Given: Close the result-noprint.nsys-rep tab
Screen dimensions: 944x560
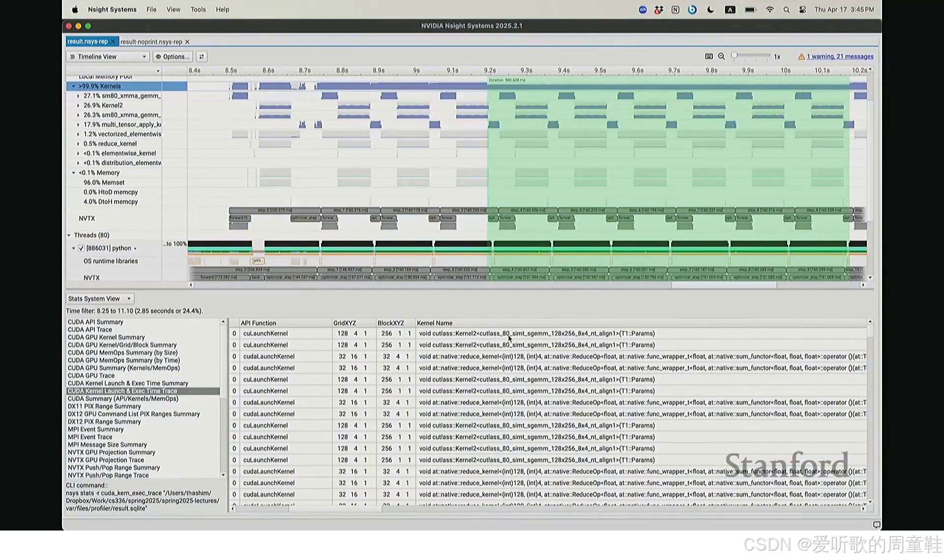Looking at the screenshot, I should (187, 42).
